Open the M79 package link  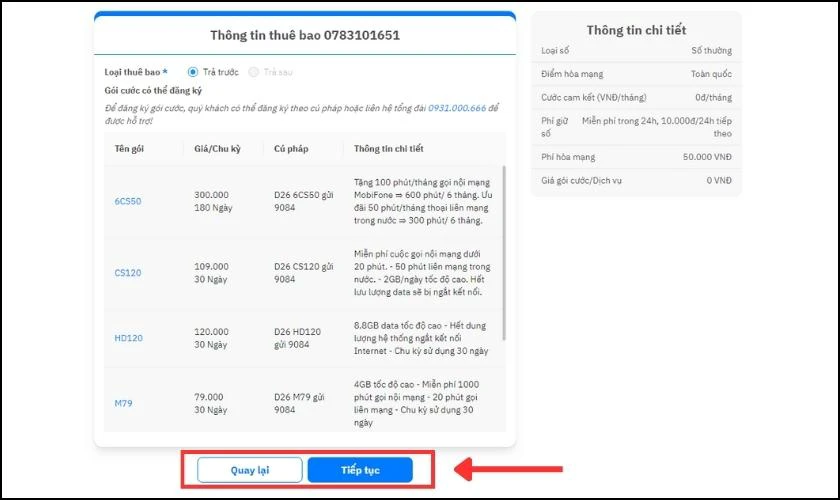[x=123, y=403]
